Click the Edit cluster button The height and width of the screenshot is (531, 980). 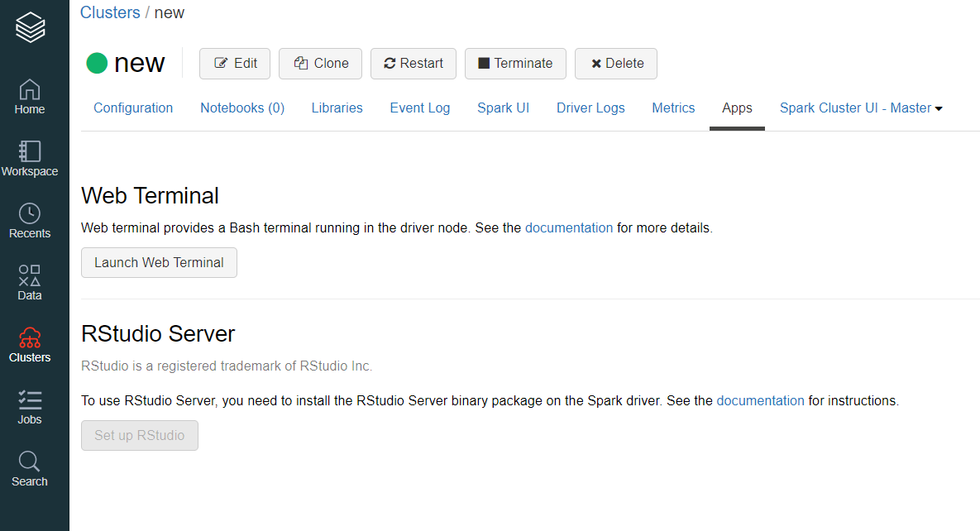[x=235, y=64]
